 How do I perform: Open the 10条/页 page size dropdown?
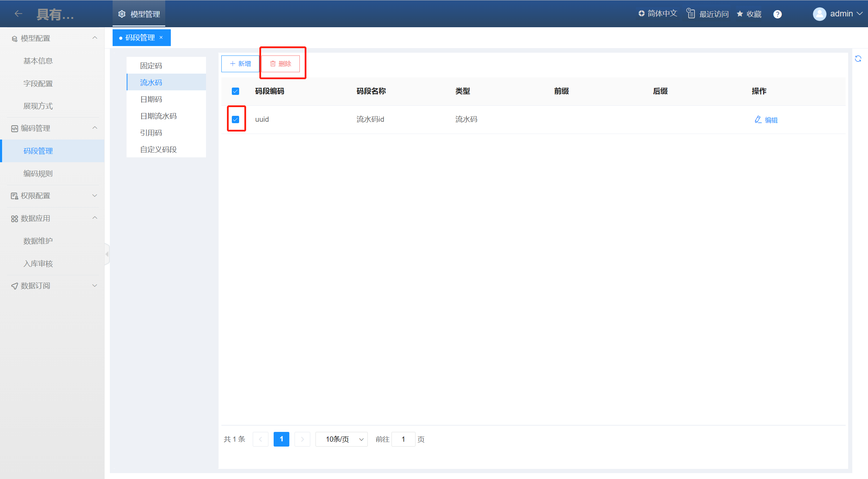[x=342, y=439]
